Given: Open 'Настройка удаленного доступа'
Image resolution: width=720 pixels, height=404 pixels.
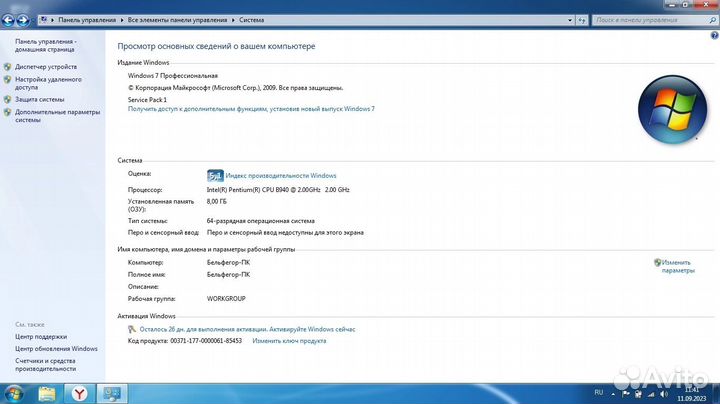Looking at the screenshot, I should pos(48,83).
